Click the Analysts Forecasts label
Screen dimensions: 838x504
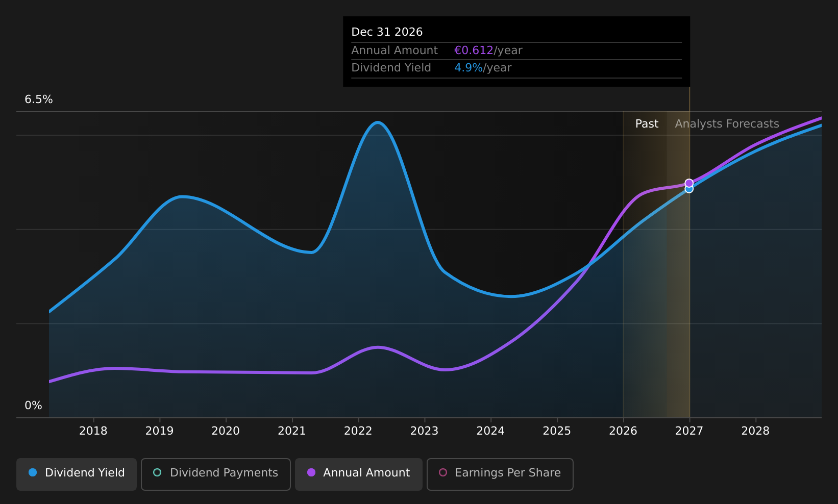(x=727, y=124)
